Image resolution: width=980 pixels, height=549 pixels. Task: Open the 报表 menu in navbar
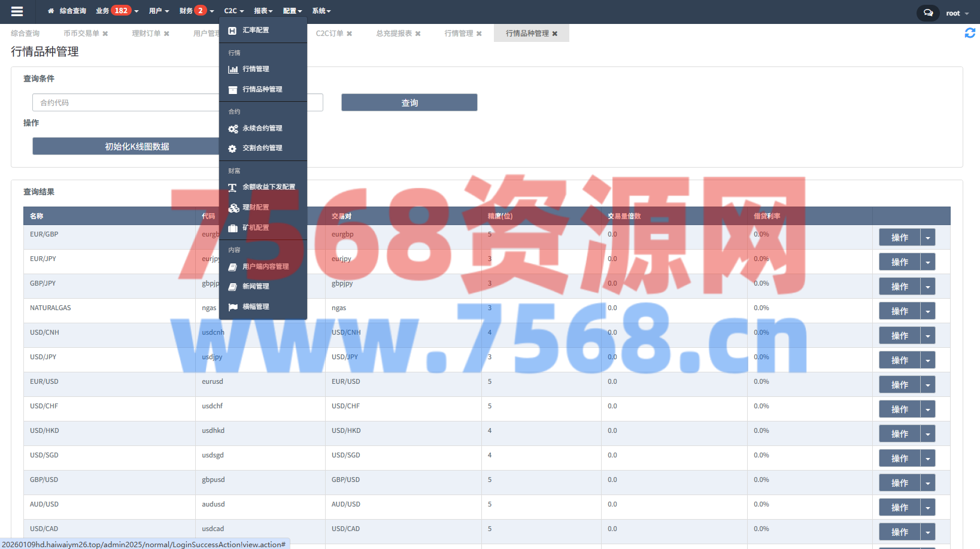[263, 11]
